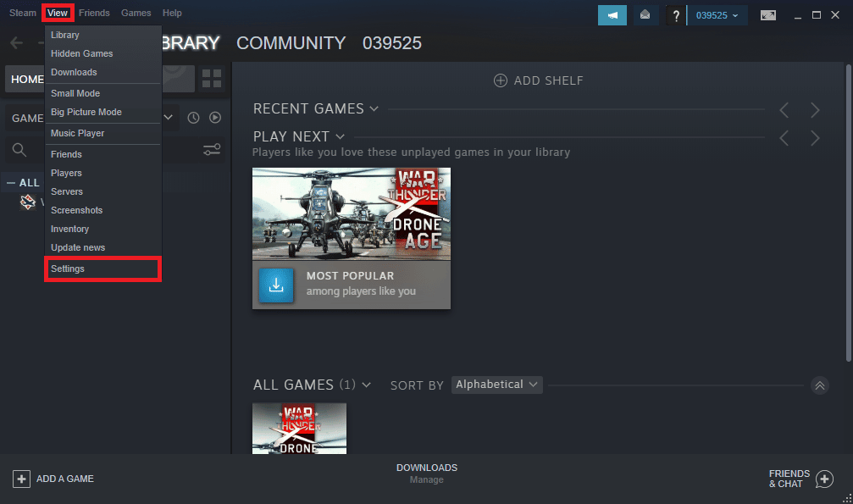Switch to grid collections view icon
Screen dimensions: 853x504
tap(212, 79)
